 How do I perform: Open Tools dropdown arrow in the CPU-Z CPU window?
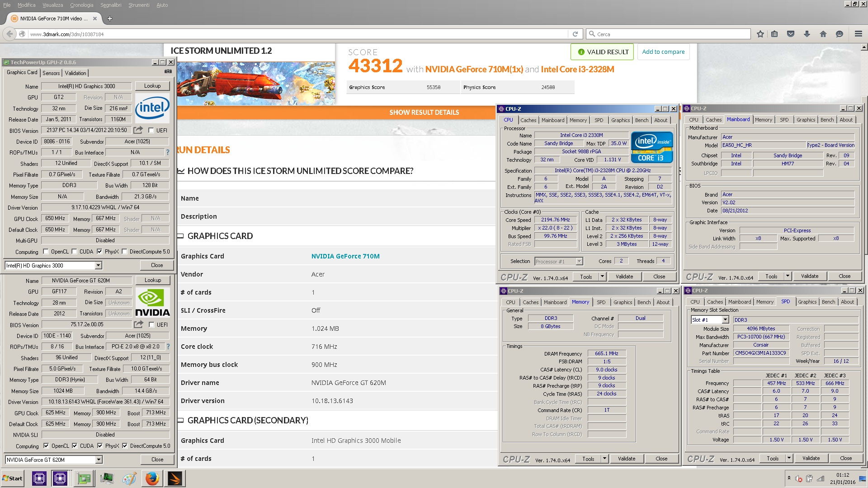(x=602, y=277)
